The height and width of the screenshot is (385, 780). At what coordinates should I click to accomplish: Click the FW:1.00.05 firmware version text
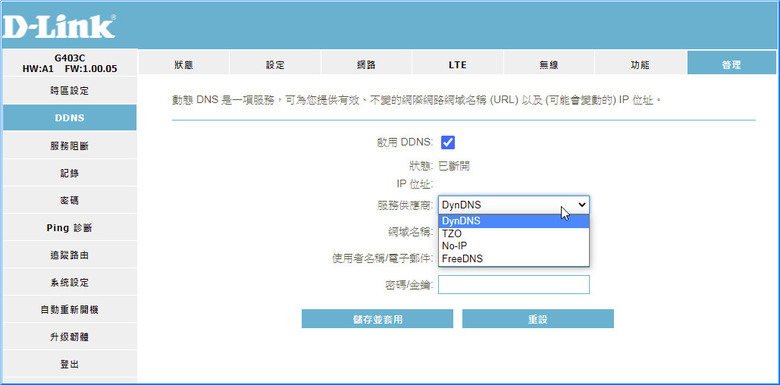pos(92,69)
